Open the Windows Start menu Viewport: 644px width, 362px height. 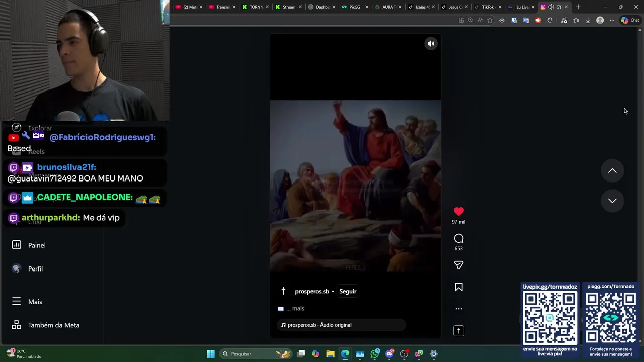(x=211, y=354)
